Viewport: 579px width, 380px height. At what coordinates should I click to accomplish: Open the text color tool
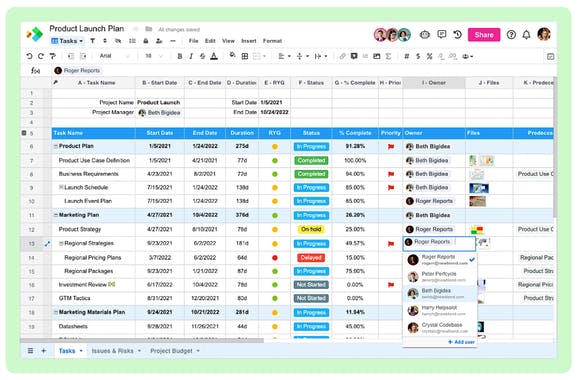(x=214, y=56)
